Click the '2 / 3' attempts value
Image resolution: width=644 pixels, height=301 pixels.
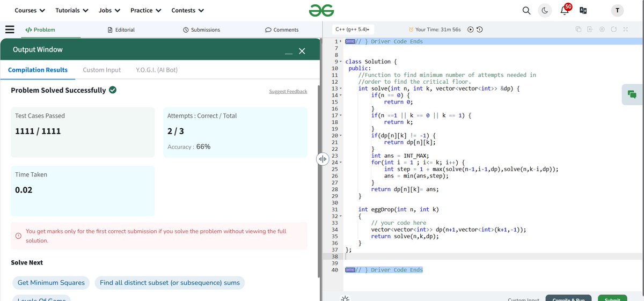[175, 131]
